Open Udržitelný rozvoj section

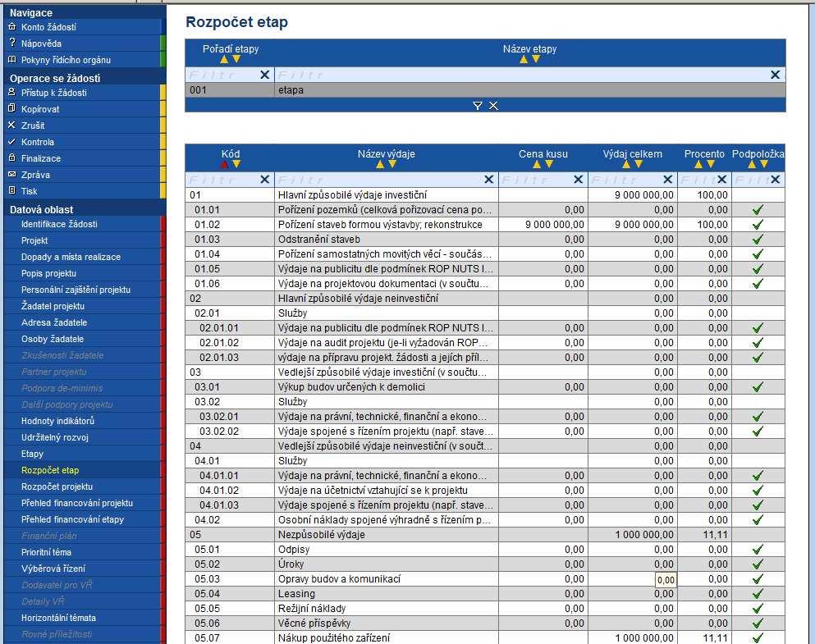[x=54, y=437]
